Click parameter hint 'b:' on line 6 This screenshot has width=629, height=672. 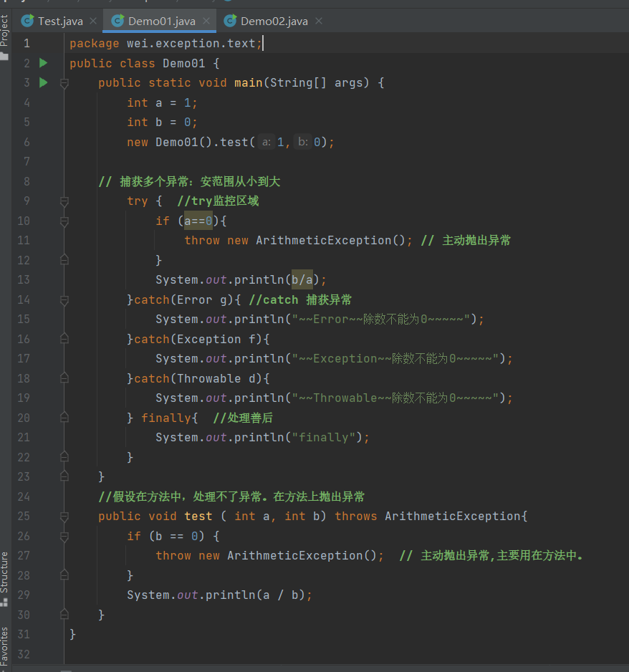click(x=303, y=142)
